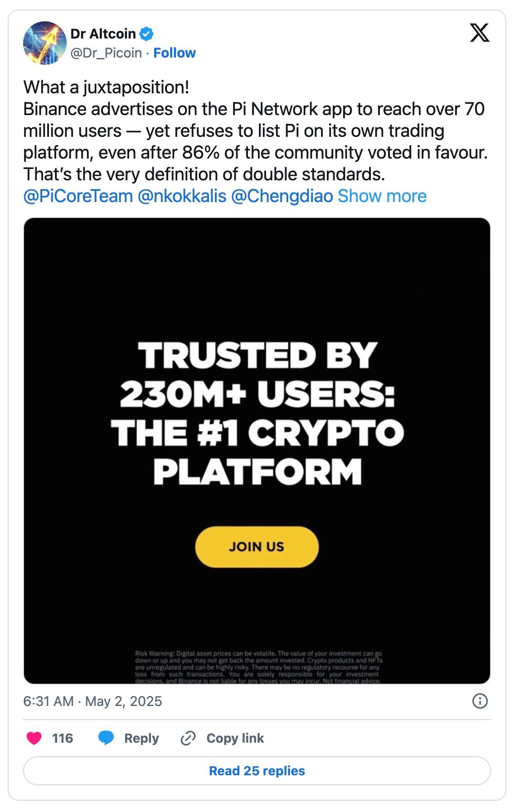The height and width of the screenshot is (812, 515).
Task: Click the Dr Altcoin display name
Action: [103, 34]
